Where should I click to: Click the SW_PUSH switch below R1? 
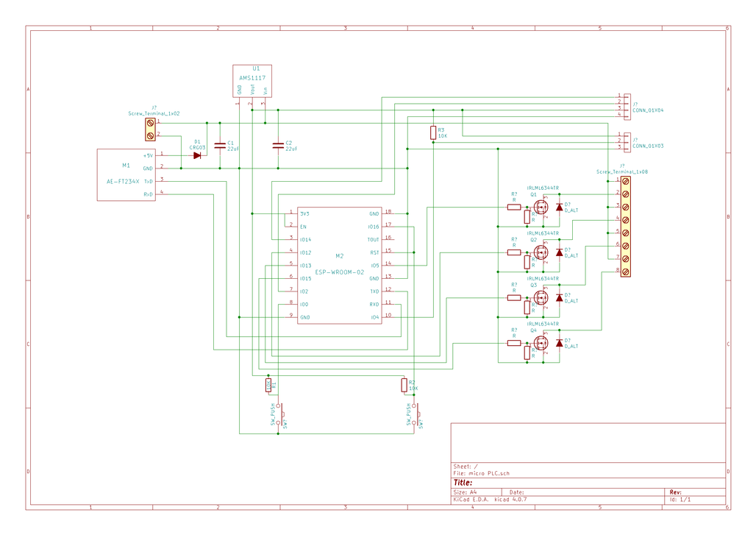point(280,414)
